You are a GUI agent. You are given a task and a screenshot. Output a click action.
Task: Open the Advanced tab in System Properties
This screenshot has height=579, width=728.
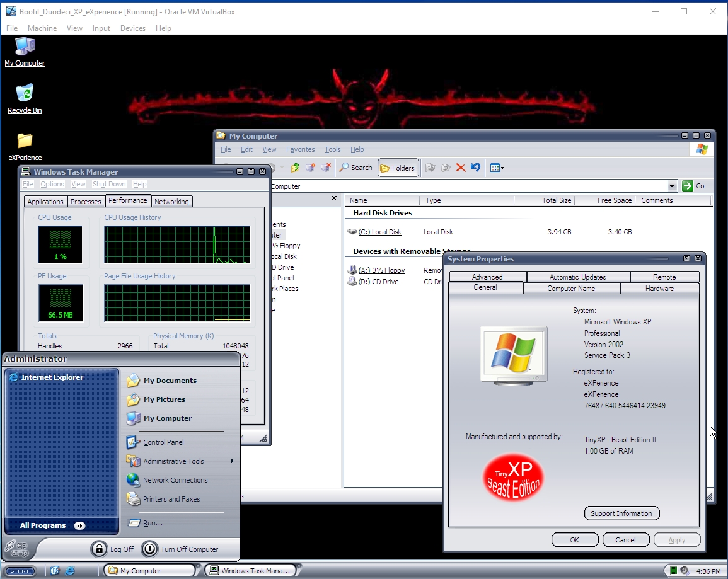click(487, 277)
